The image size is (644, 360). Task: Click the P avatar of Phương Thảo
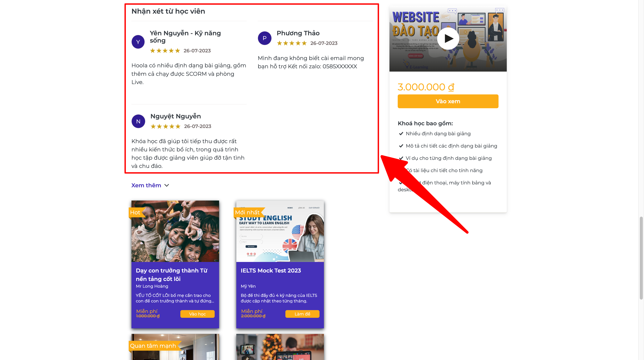[x=264, y=38]
